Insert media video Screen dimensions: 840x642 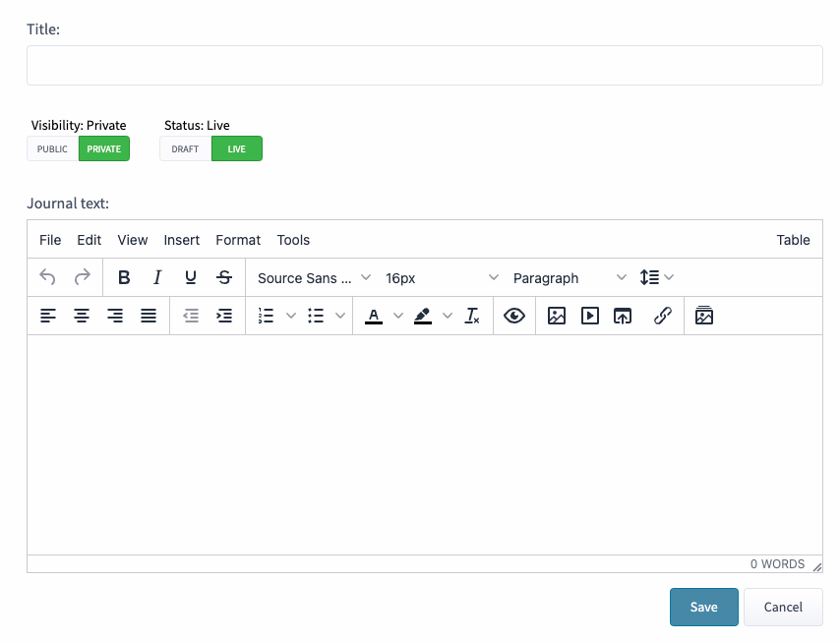(x=590, y=316)
